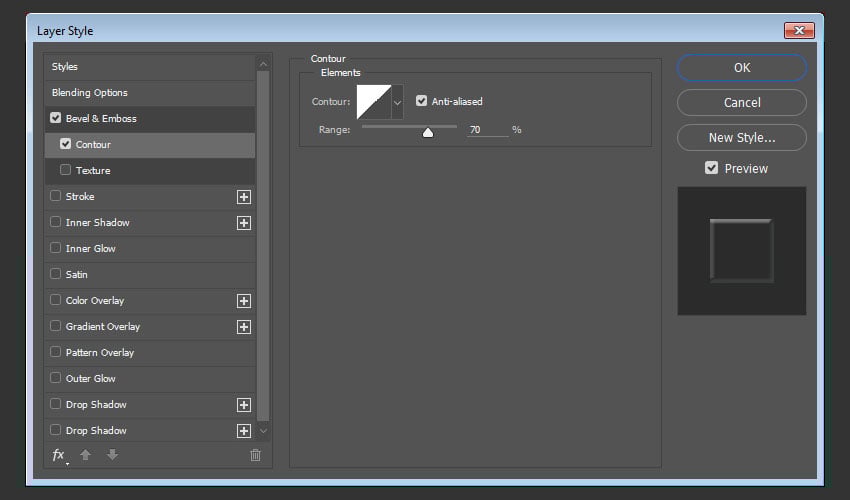Click the New Style... button
This screenshot has height=500, width=850.
[741, 137]
